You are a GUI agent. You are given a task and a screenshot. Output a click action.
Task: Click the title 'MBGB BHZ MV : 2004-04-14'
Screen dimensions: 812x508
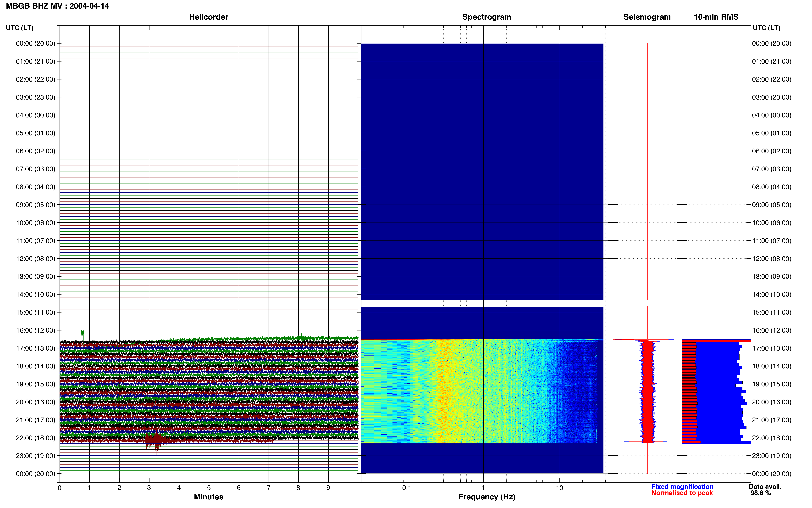click(x=57, y=6)
